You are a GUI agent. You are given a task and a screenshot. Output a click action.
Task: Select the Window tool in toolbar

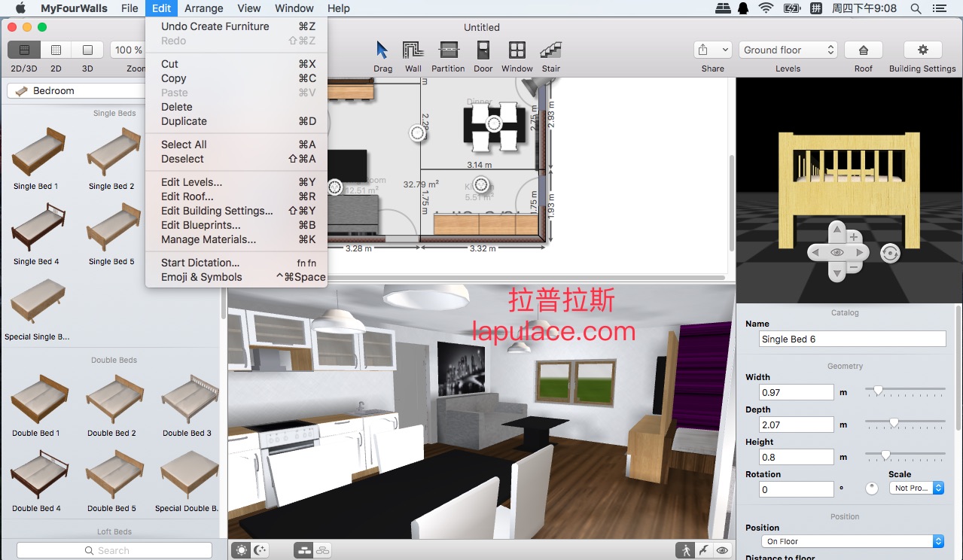tap(517, 50)
